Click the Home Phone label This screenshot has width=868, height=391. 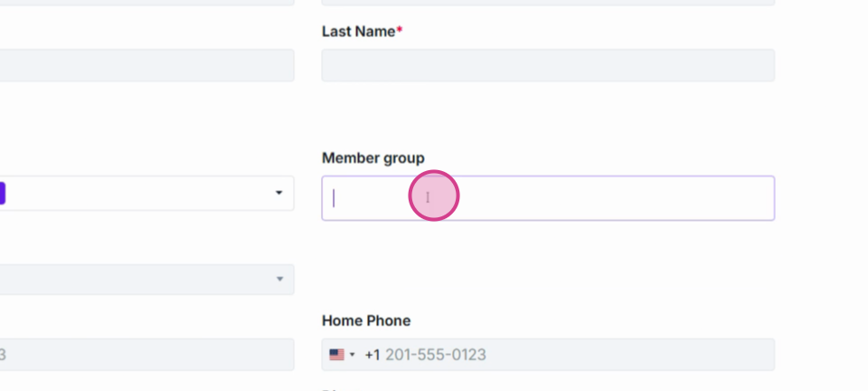[366, 320]
